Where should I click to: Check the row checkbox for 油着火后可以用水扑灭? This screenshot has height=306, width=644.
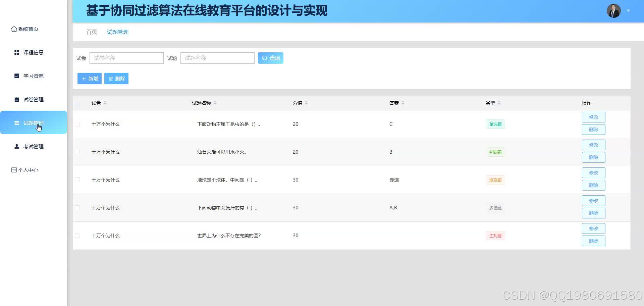77,152
